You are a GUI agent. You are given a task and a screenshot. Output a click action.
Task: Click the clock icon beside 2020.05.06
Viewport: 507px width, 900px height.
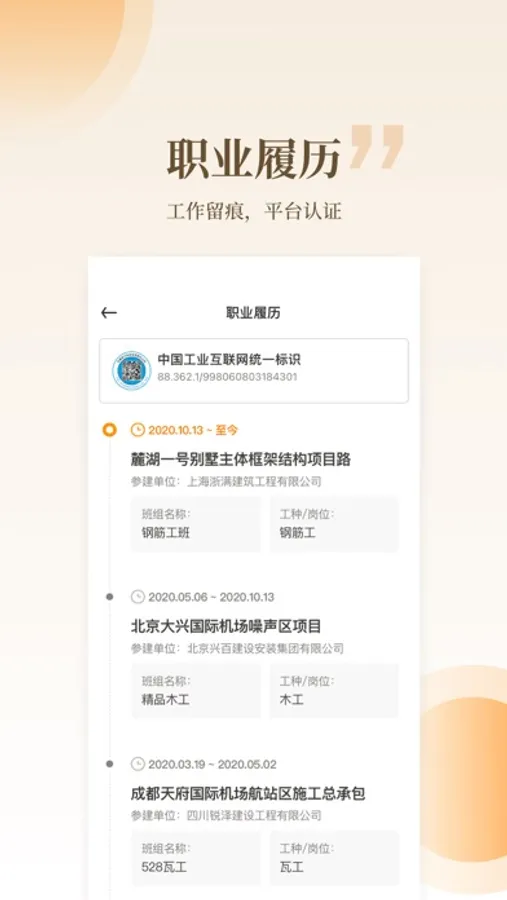(138, 597)
